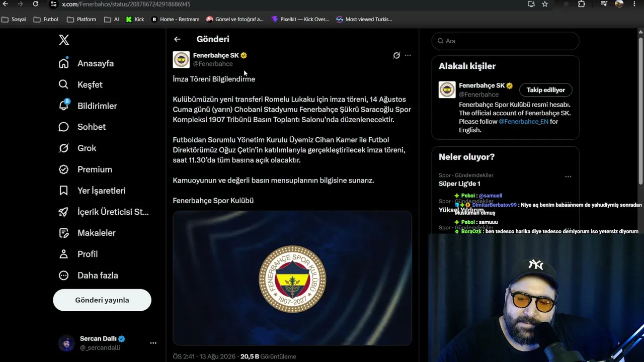This screenshot has height=362, width=644.
Task: Open the browser profile avatar
Action: [x=619, y=4]
